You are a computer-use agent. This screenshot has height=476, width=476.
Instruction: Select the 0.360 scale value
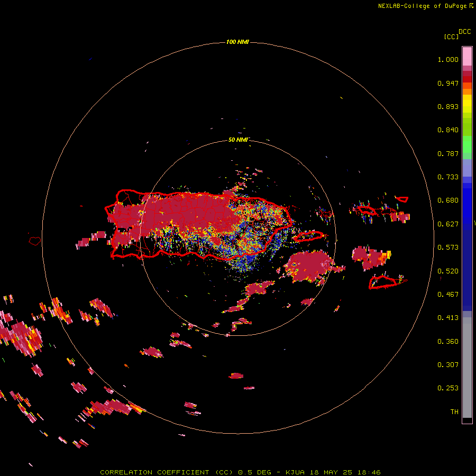point(448,342)
